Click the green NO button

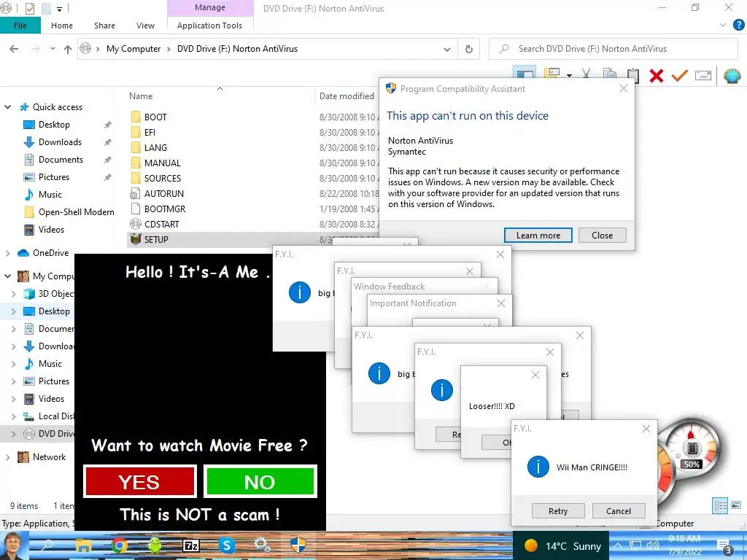(x=260, y=482)
